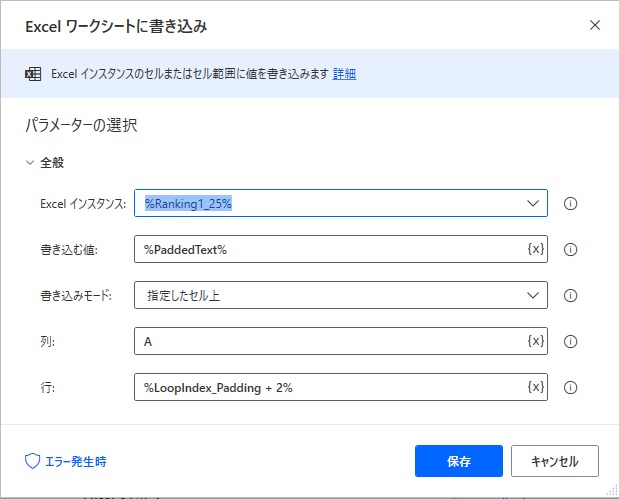This screenshot has width=619, height=499.
Task: Close the Excel ワークシートに書き込み dialog
Action: pos(595,26)
